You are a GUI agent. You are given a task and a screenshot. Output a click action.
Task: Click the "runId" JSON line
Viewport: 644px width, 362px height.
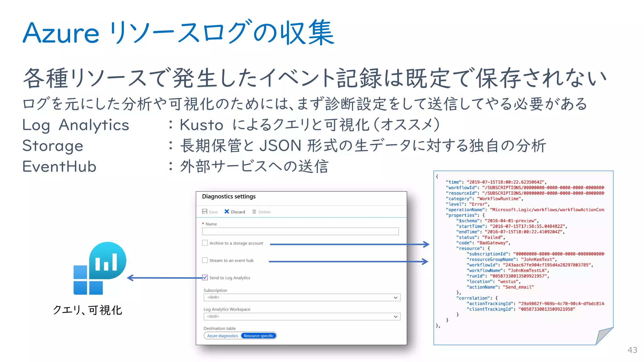pyautogui.click(x=508, y=276)
